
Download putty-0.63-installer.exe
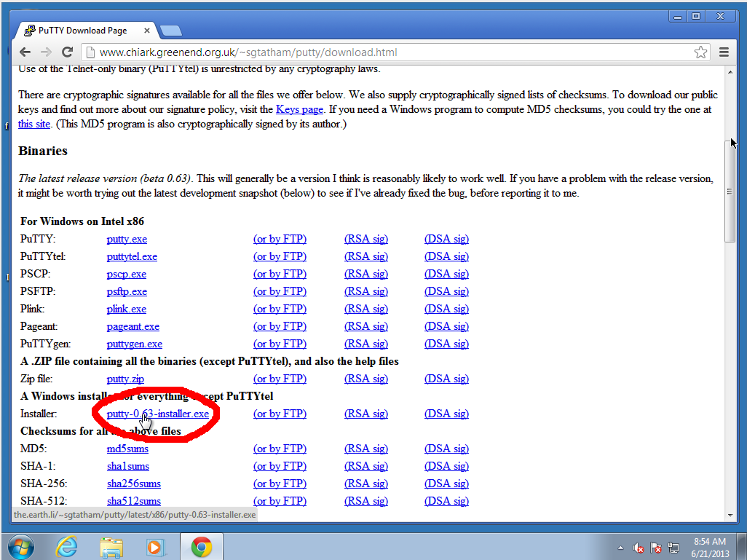click(x=157, y=414)
